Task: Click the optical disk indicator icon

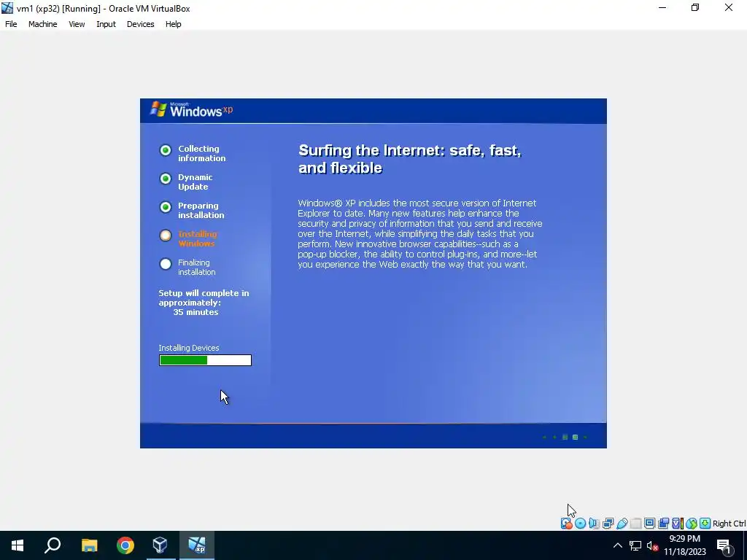Action: pyautogui.click(x=580, y=524)
